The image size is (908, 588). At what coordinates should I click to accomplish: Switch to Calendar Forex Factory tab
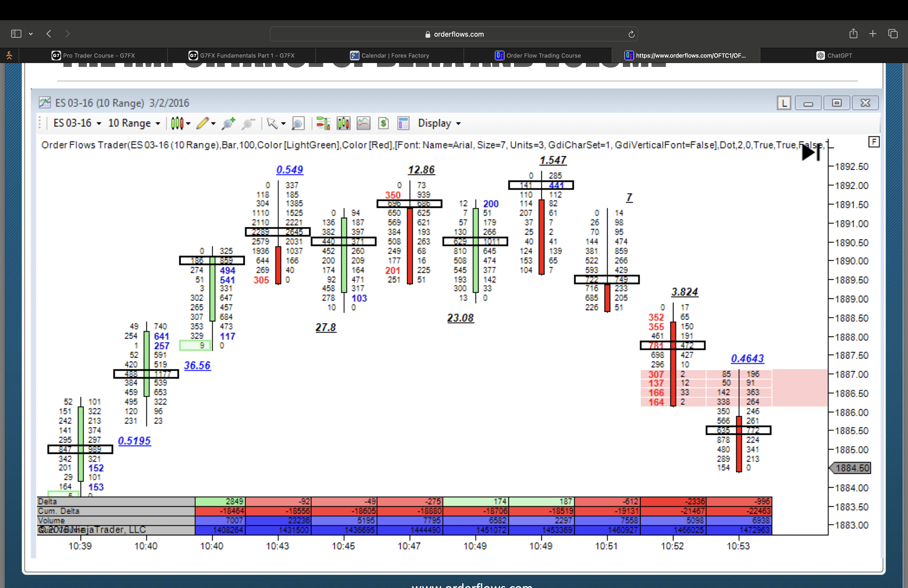coord(389,55)
